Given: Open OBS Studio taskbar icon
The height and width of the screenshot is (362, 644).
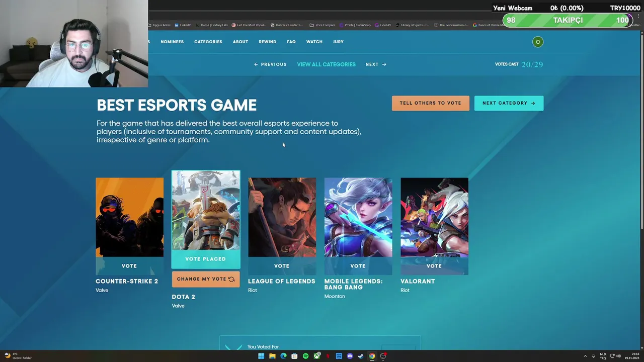Looking at the screenshot, I should point(383,356).
